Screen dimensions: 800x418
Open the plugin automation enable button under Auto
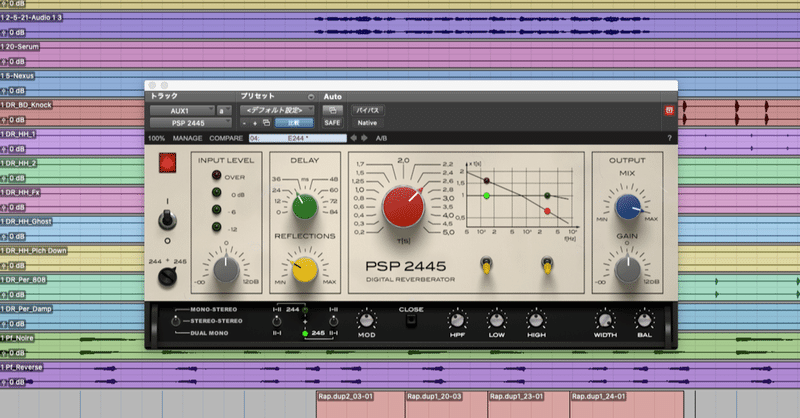332,110
